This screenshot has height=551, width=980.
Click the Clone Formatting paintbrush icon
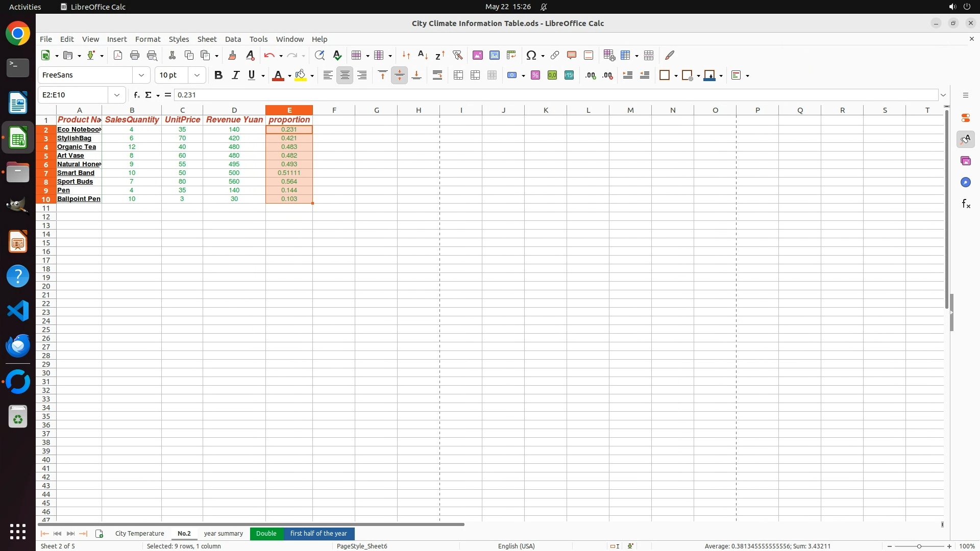point(232,55)
